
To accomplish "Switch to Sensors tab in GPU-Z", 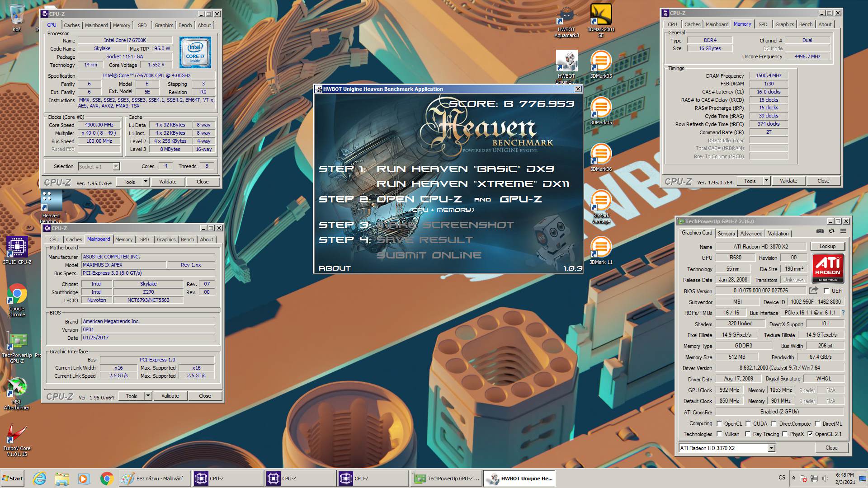I will click(726, 234).
